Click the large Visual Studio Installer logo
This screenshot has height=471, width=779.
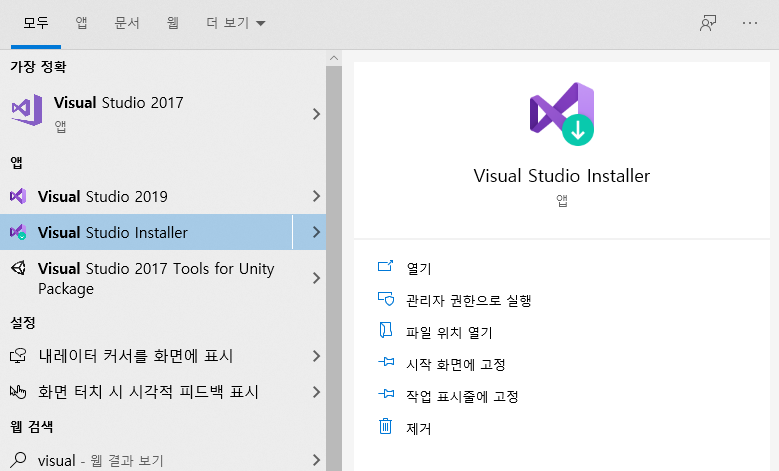[562, 114]
